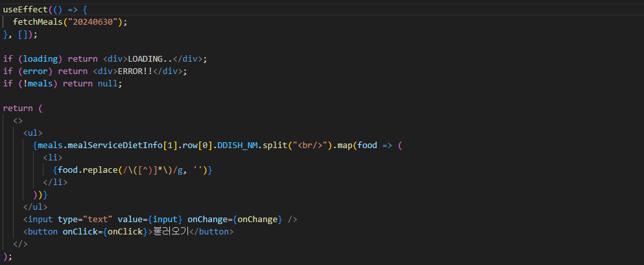Click the Korean button label 불러오기

coord(171,232)
